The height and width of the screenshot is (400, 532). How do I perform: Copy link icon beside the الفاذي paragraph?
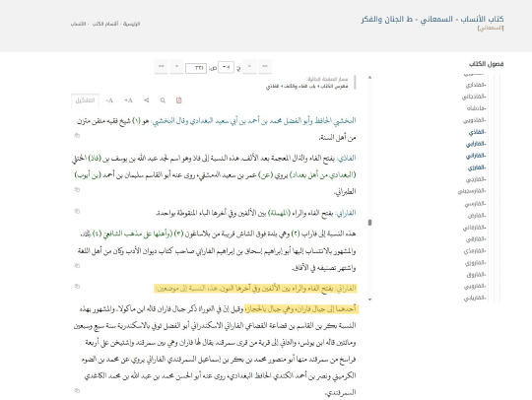click(x=77, y=189)
